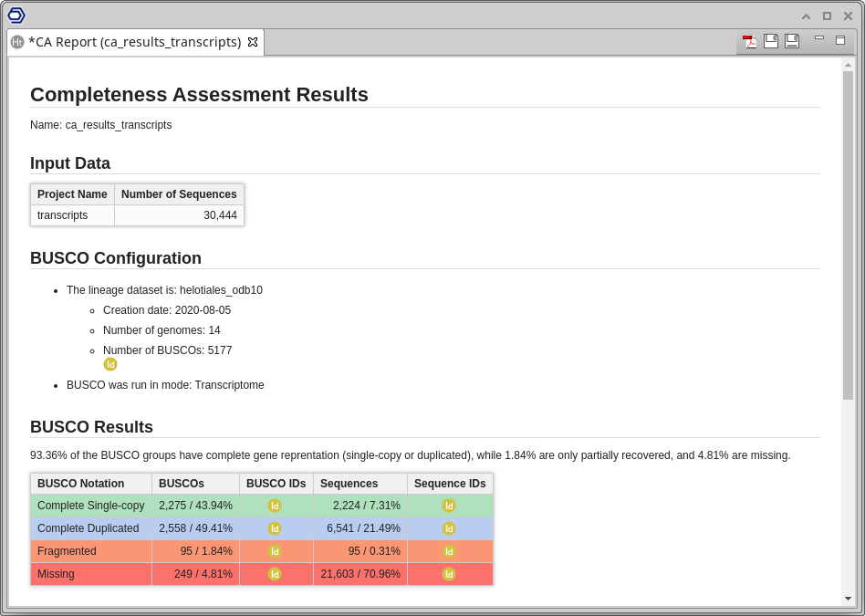Image resolution: width=865 pixels, height=616 pixels.
Task: Click the second floppy disk Save As icon
Action: pyautogui.click(x=792, y=41)
